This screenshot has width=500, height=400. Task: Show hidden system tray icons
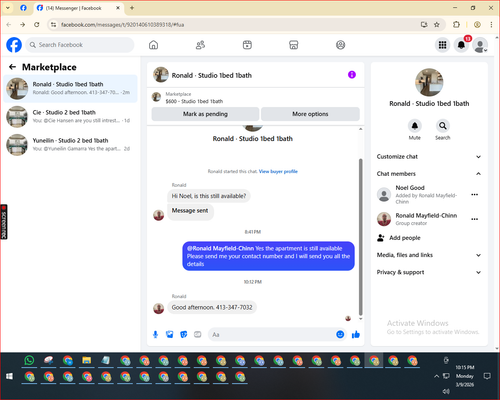pos(436,376)
